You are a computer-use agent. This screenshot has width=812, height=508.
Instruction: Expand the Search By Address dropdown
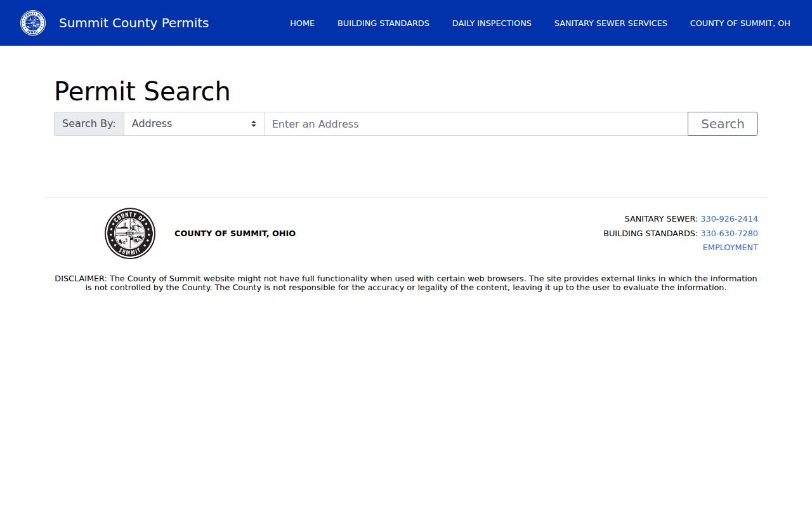[x=194, y=124]
